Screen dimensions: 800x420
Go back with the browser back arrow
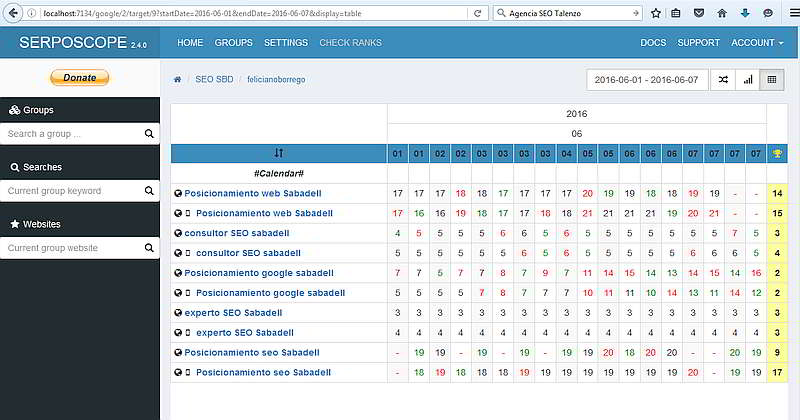click(x=13, y=13)
